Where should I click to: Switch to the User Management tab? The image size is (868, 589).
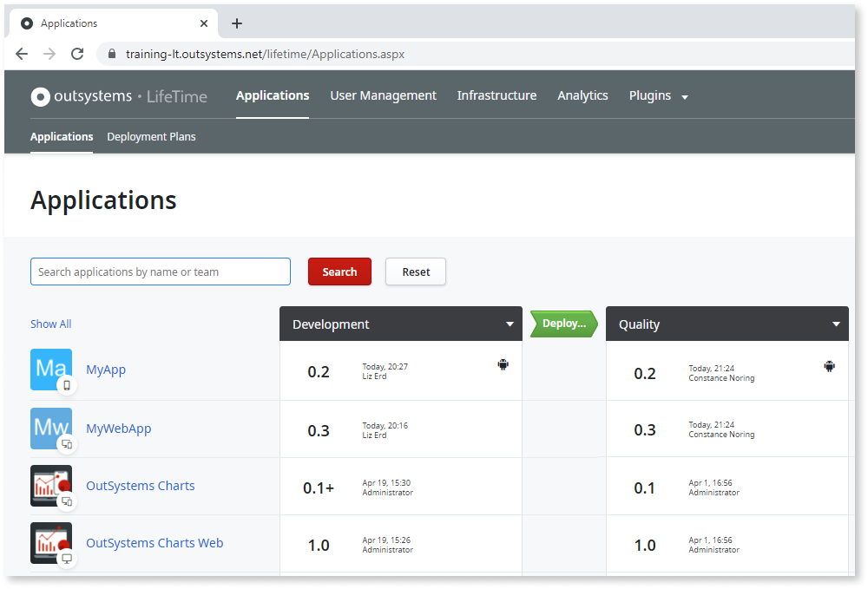383,95
